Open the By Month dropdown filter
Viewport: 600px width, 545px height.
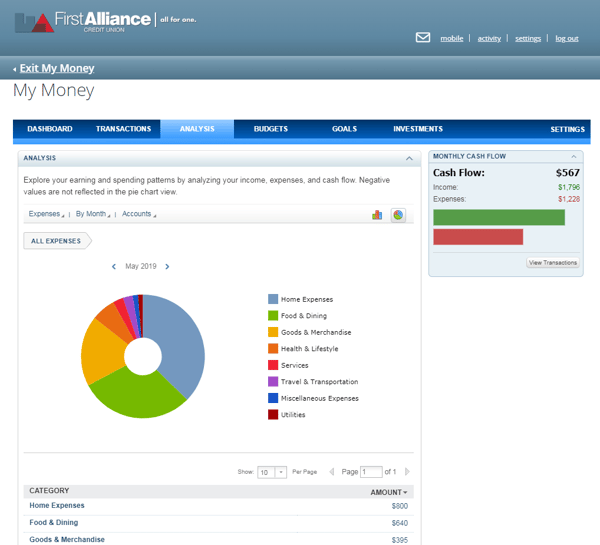[93, 214]
